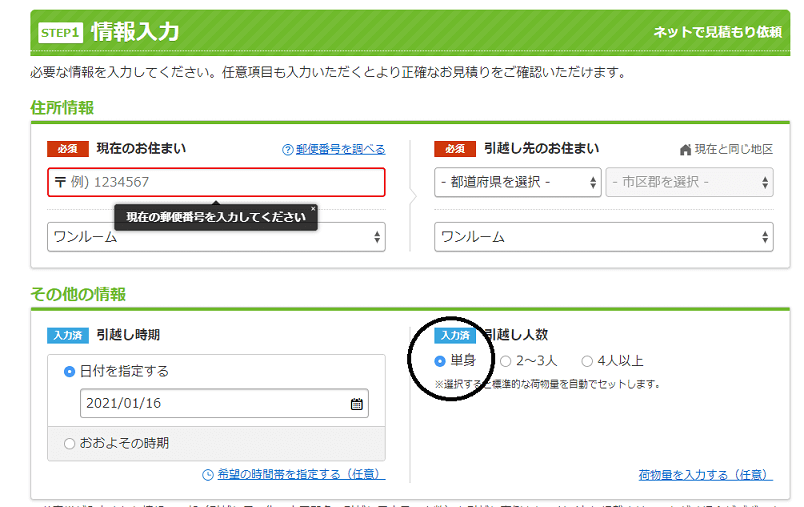Select the 単身 radio button
Image resolution: width=804 pixels, height=507 pixels.
pyautogui.click(x=440, y=361)
